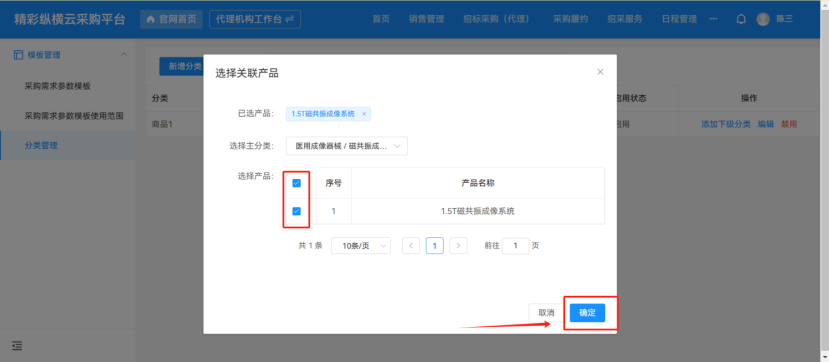
Task: Click the 新增分类 button
Action: tap(182, 66)
